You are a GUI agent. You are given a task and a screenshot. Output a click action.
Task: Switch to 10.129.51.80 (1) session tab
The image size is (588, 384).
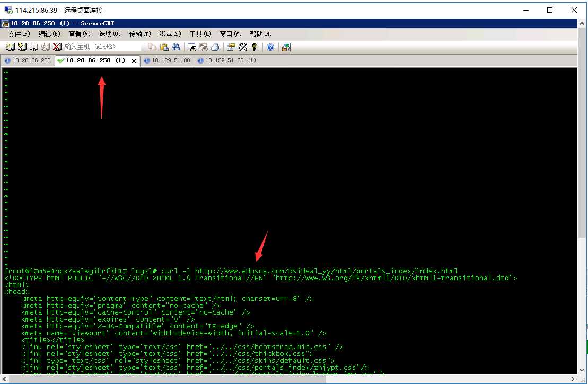coord(227,60)
